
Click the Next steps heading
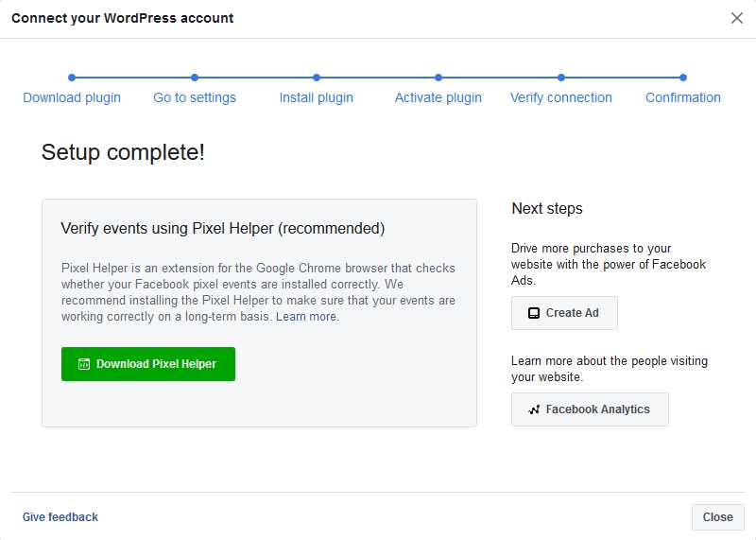pyautogui.click(x=547, y=208)
